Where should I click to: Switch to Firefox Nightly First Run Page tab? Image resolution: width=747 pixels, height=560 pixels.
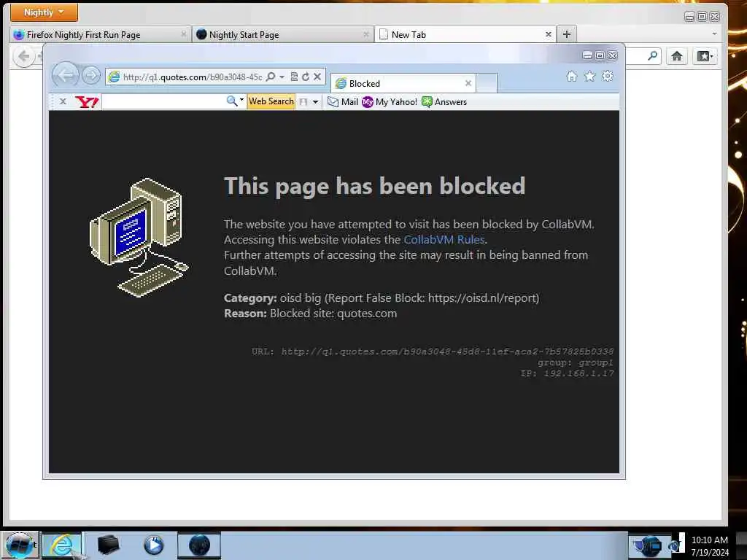tap(100, 35)
